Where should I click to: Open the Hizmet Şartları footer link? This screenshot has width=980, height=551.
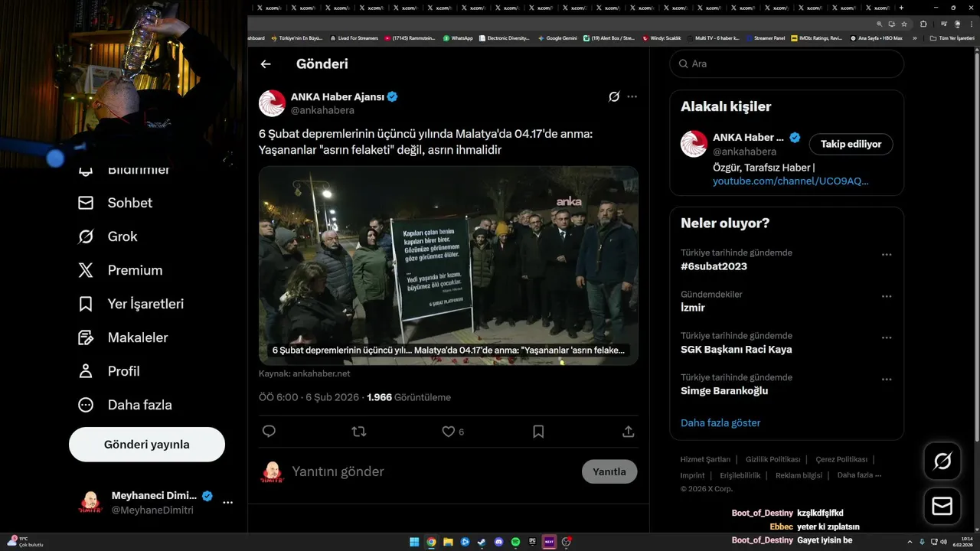pos(705,459)
